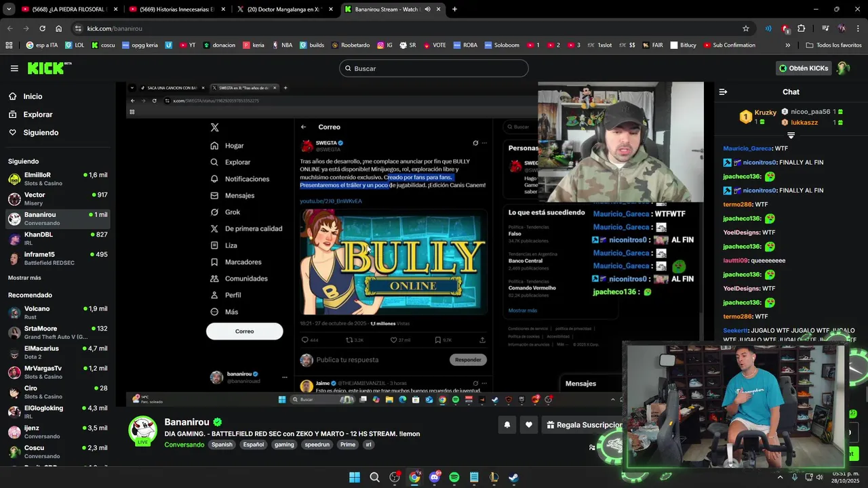Open the Roobetardo bookmark
This screenshot has height=488, width=868.
pos(351,45)
